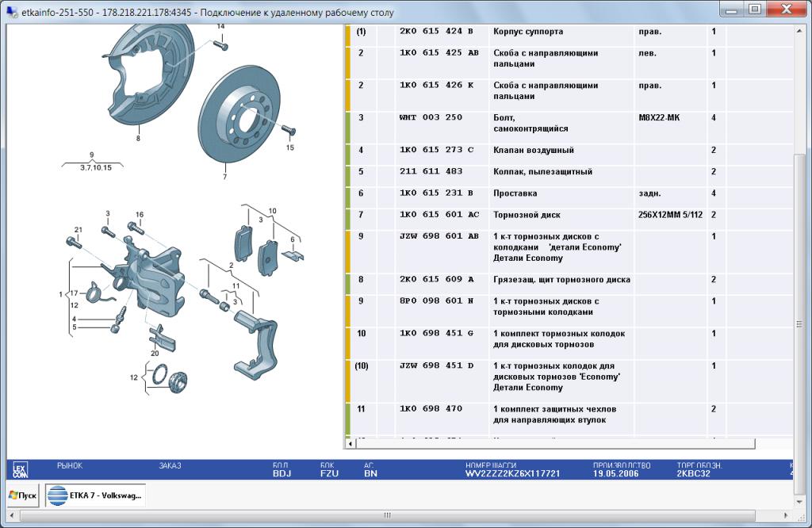Viewport: 812px width, 528px height.
Task: Click the 'Тормозной диск' description
Action: 527,215
